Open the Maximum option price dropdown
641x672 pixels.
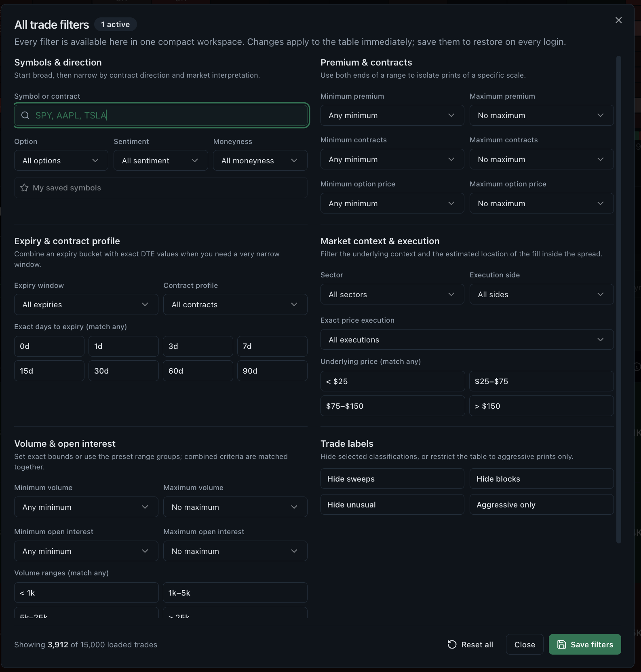(x=542, y=203)
